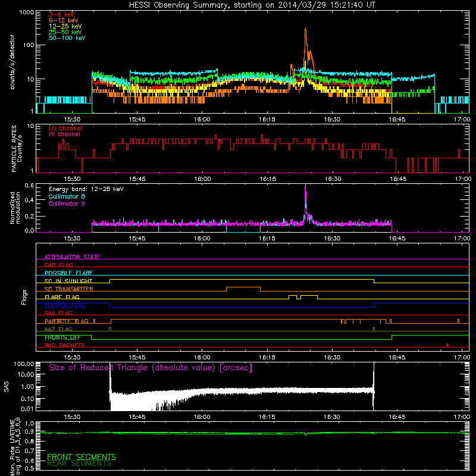Select the cyan 50-100 keV legend label
The height and width of the screenshot is (476, 476).
(67, 38)
